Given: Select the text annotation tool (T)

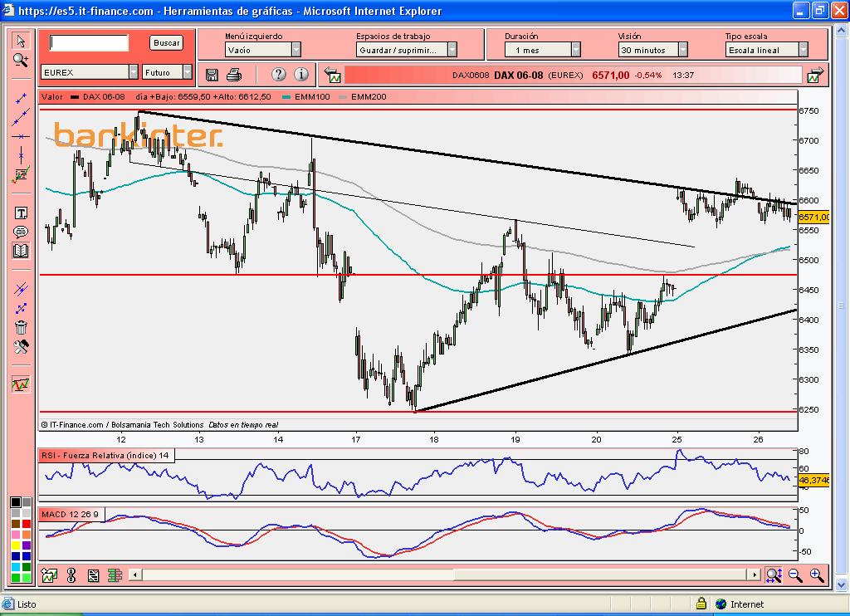Looking at the screenshot, I should click(21, 213).
